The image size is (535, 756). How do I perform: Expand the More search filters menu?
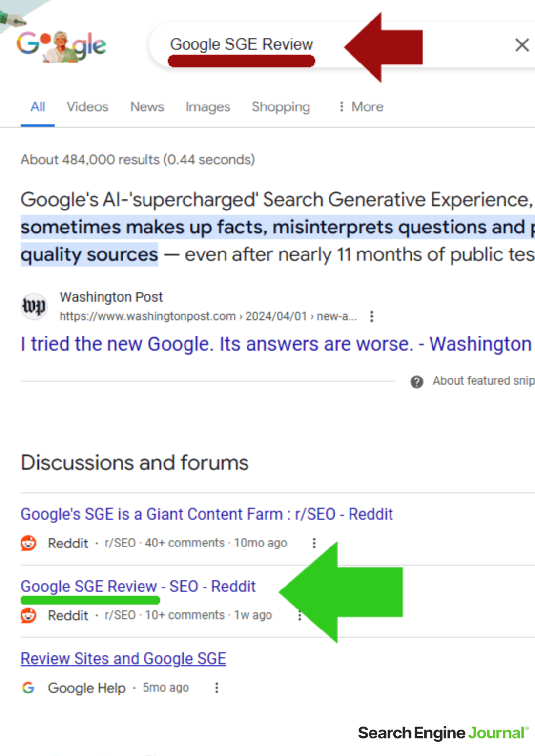click(361, 107)
